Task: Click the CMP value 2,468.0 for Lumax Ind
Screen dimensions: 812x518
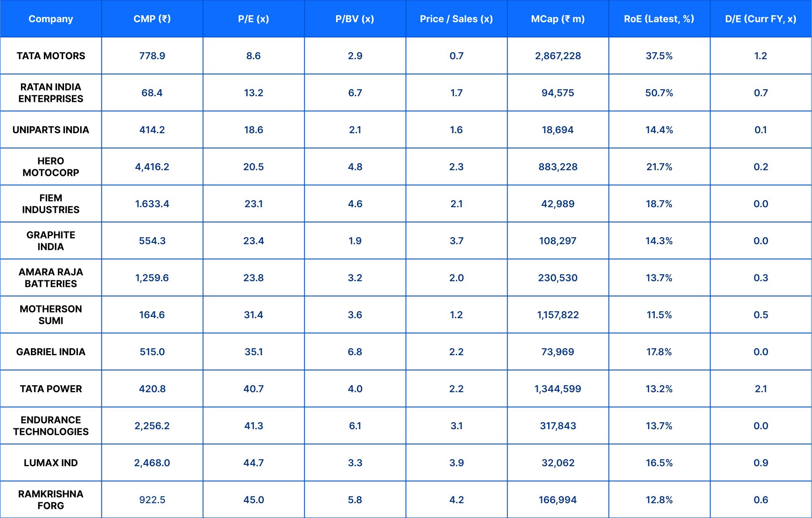Action: click(x=152, y=463)
